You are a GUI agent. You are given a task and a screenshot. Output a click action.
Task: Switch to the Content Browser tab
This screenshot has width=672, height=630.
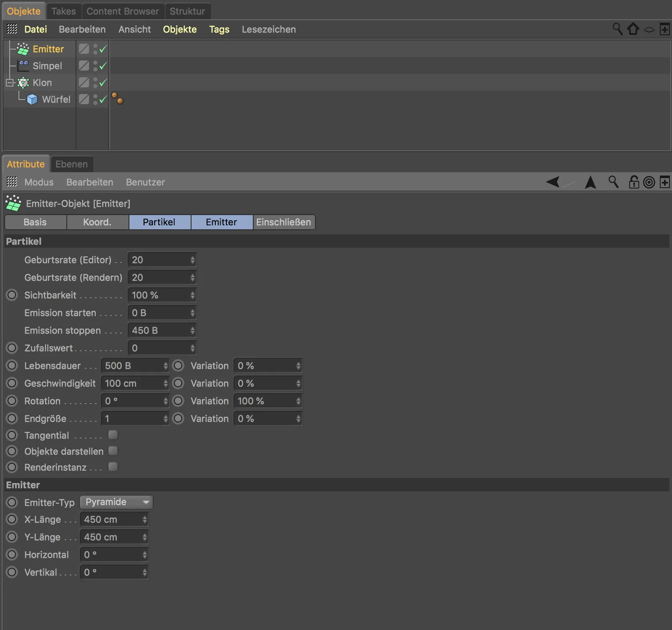click(x=123, y=11)
